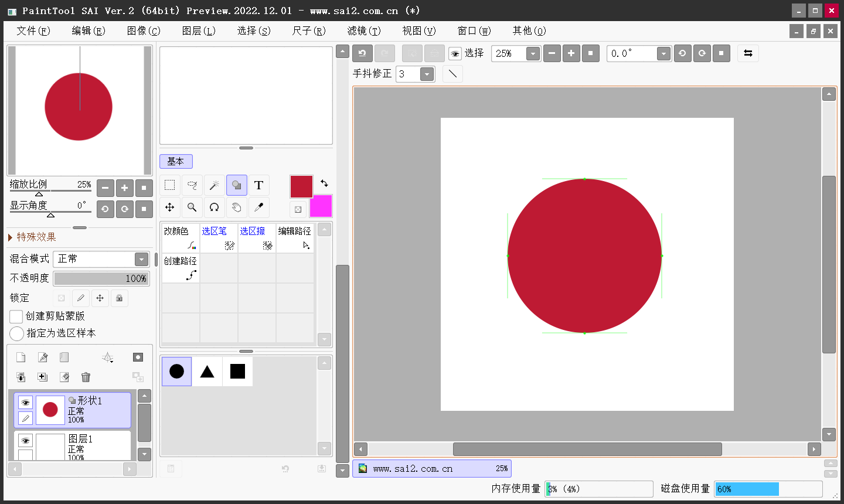
Task: Select the shape tool
Action: (x=237, y=185)
